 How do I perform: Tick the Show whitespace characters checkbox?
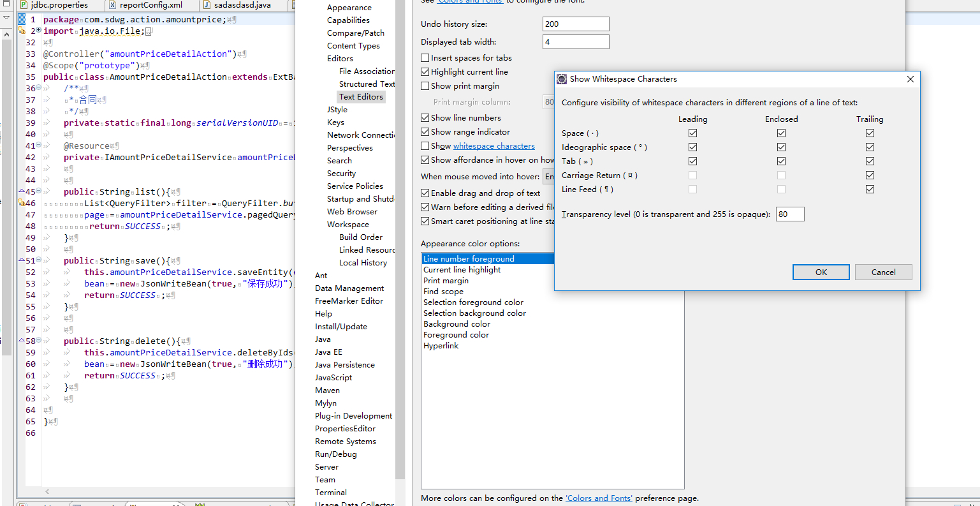point(425,146)
